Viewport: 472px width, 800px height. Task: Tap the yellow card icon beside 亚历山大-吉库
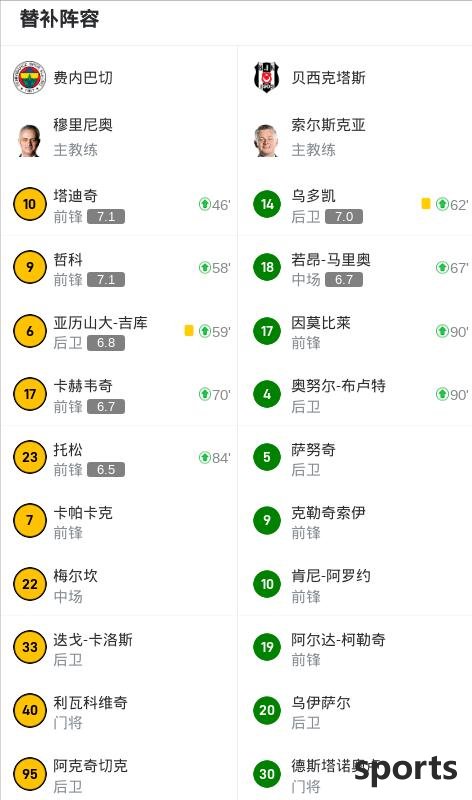189,331
